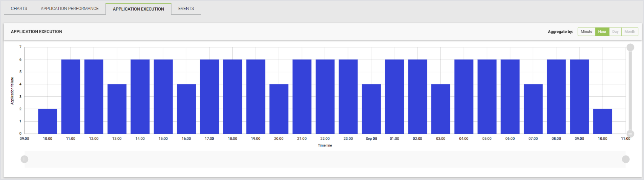644x180 pixels.
Task: Aggregate data by Minute
Action: [586, 32]
